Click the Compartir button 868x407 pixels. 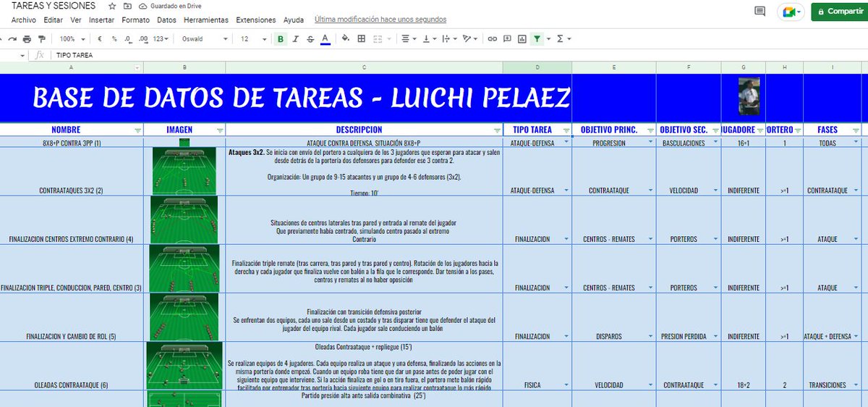(x=838, y=11)
